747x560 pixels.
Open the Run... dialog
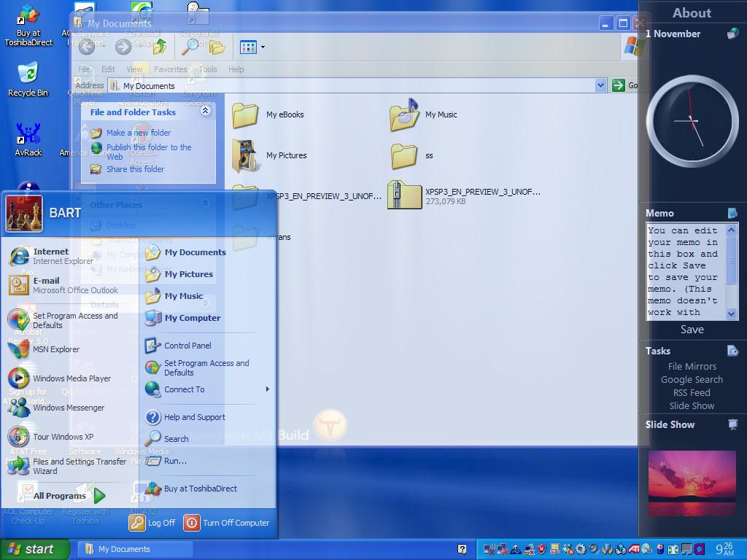166,461
